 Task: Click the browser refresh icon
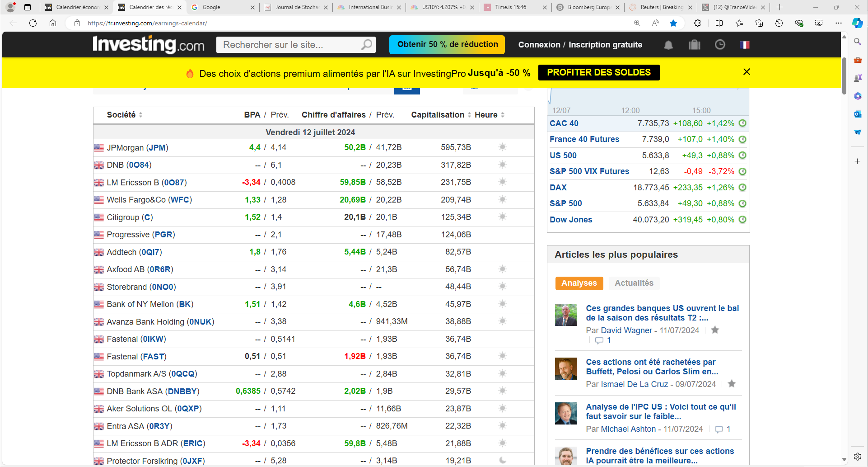[x=33, y=23]
